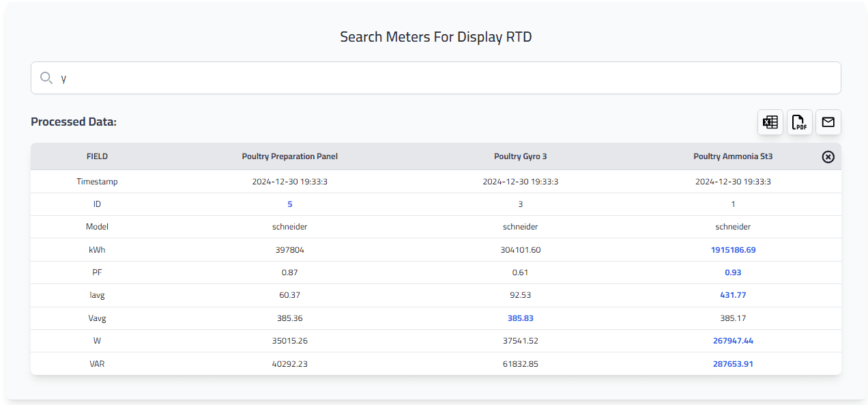
Task: Click the FIELD column header
Action: 97,156
